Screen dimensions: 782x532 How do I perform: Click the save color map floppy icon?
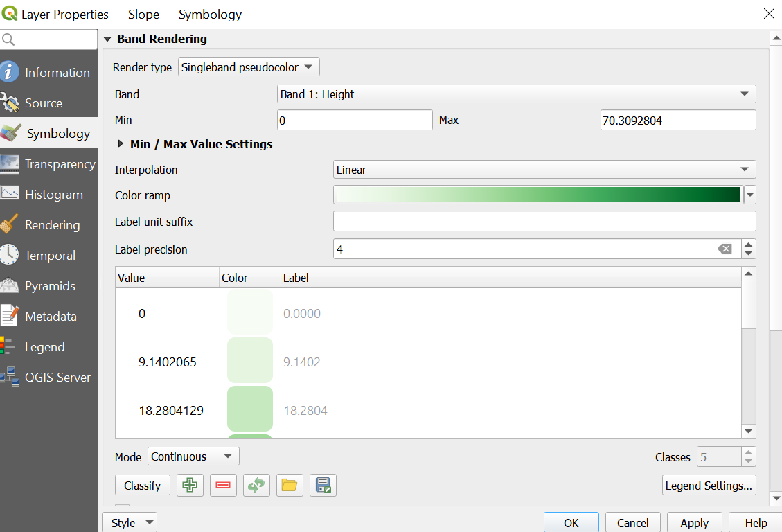click(x=323, y=485)
